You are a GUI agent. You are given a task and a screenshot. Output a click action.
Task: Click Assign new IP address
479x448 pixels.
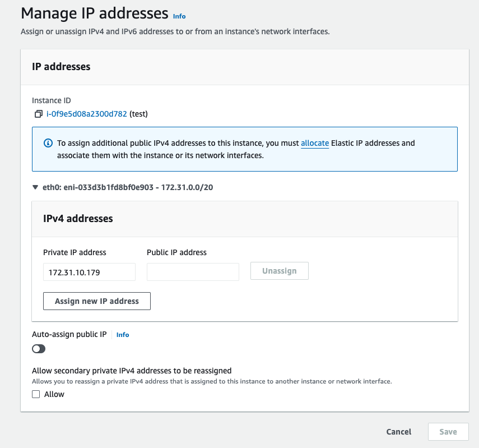point(96,301)
